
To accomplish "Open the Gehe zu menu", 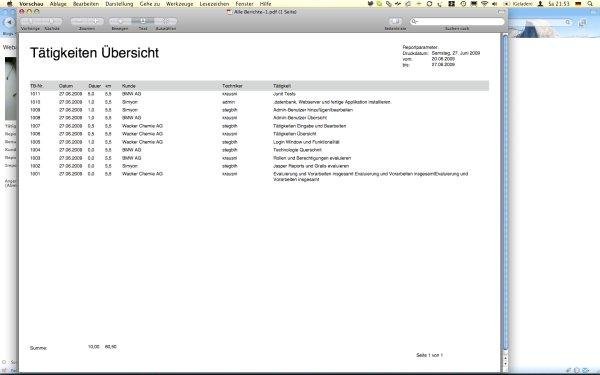I will pyautogui.click(x=150, y=3).
